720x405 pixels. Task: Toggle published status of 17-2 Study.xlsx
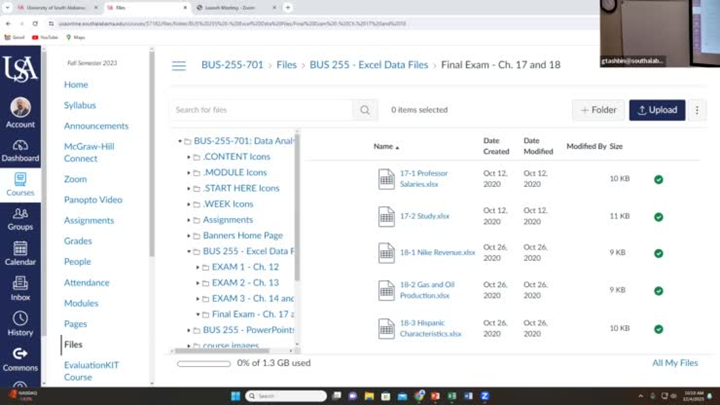tap(658, 217)
